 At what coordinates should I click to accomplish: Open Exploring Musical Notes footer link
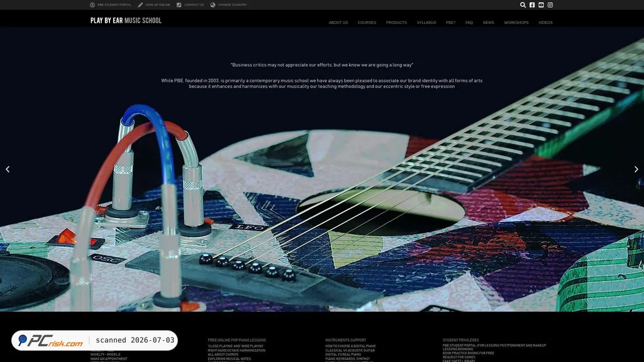pyautogui.click(x=229, y=358)
